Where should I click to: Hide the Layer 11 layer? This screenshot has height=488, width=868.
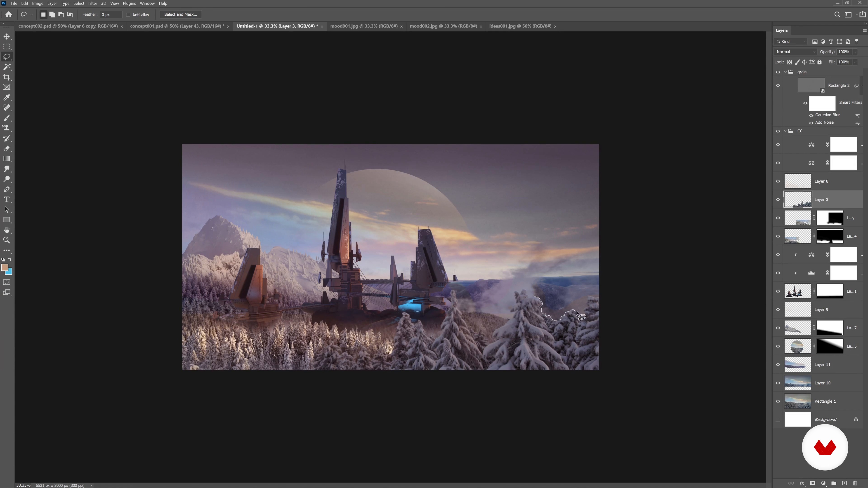click(x=778, y=365)
